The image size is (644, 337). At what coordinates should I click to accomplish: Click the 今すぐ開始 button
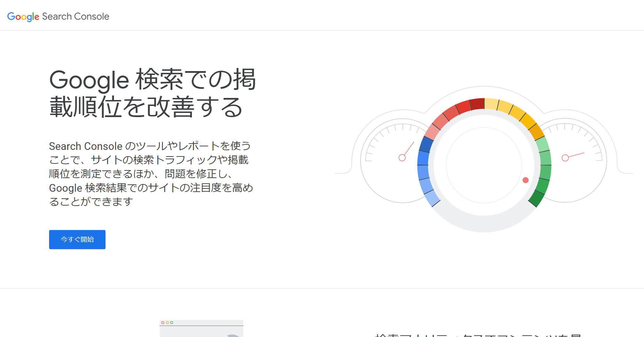tap(77, 239)
